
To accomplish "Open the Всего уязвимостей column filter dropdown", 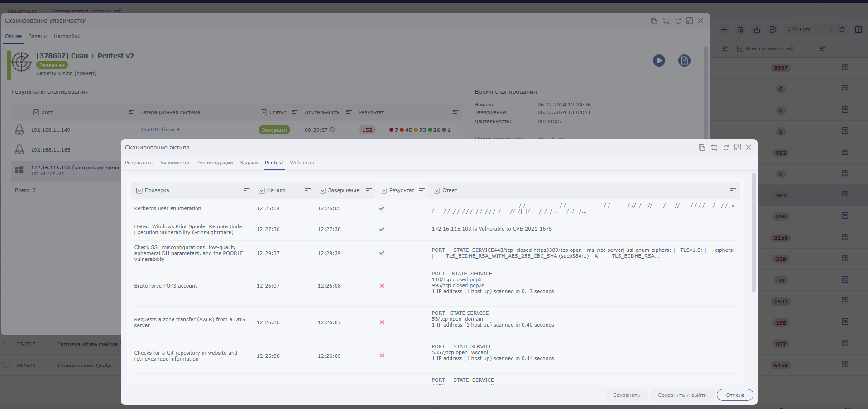I will point(740,49).
